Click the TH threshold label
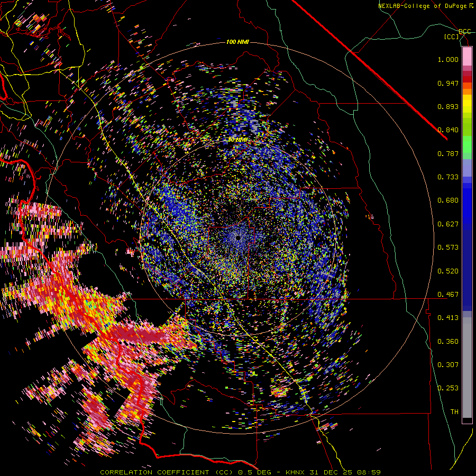 coord(454,412)
